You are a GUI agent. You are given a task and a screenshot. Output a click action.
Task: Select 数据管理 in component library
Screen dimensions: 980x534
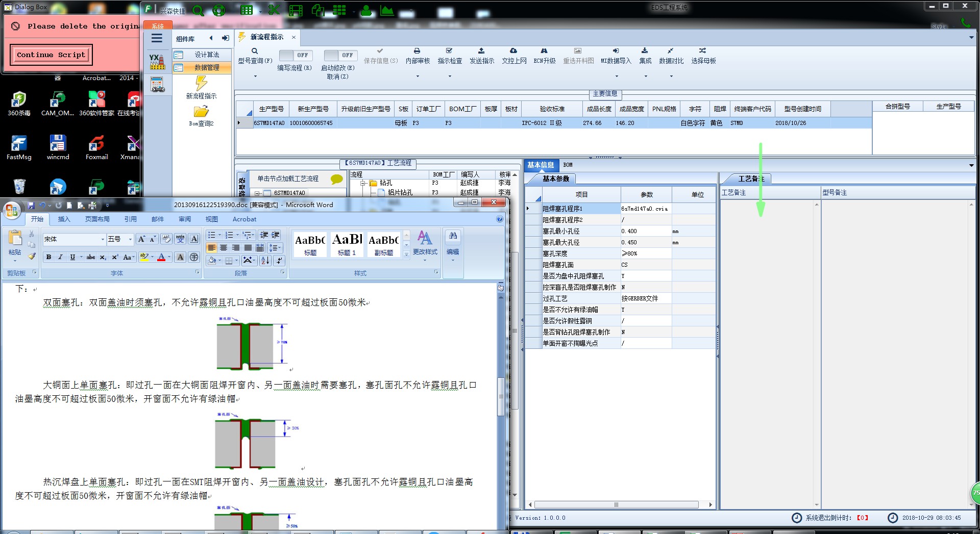click(202, 67)
